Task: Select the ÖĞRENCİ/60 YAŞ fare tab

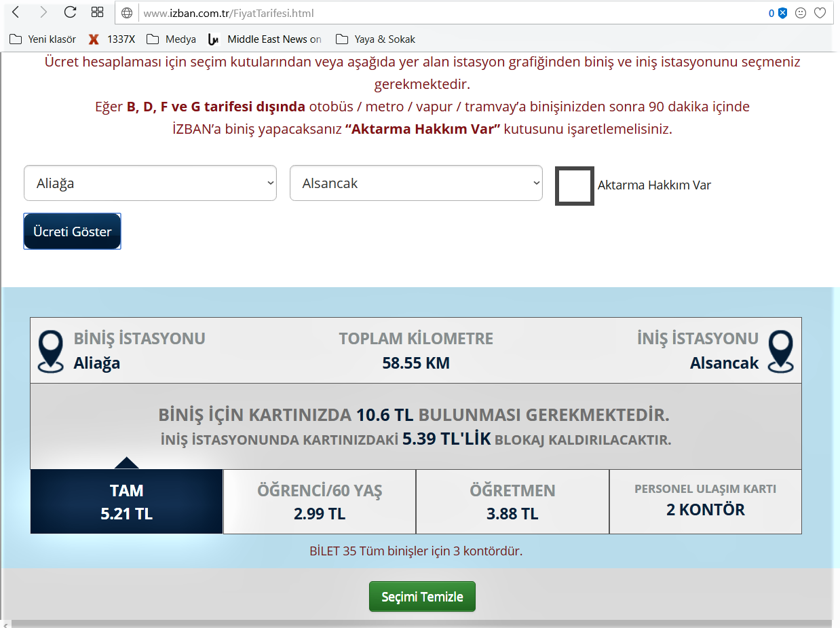Action: (x=320, y=502)
